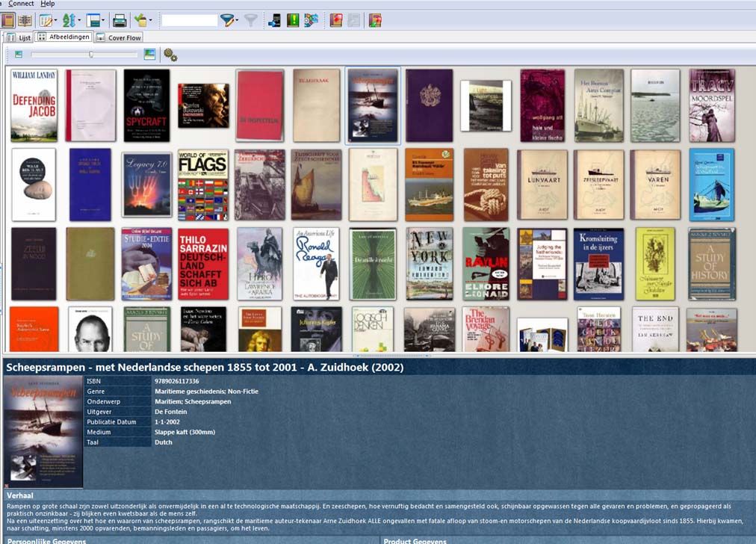Switch to the Cover Flow tab
The width and height of the screenshot is (756, 544).
[119, 37]
